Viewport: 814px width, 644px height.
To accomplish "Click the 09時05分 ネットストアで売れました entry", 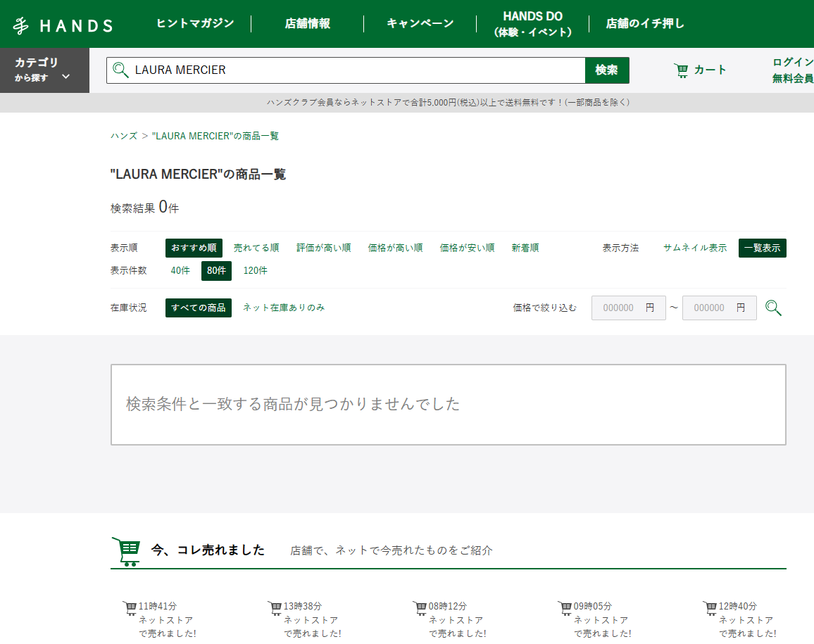I will pos(596,619).
